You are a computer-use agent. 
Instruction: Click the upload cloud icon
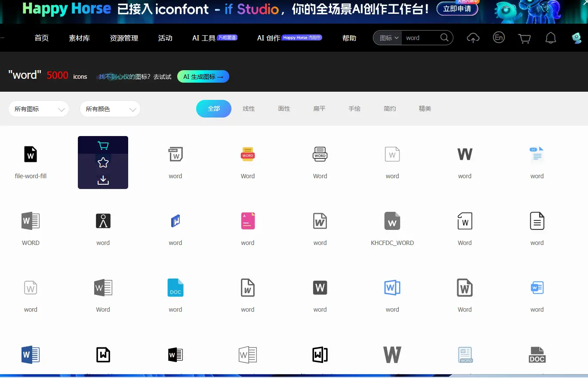(x=473, y=38)
